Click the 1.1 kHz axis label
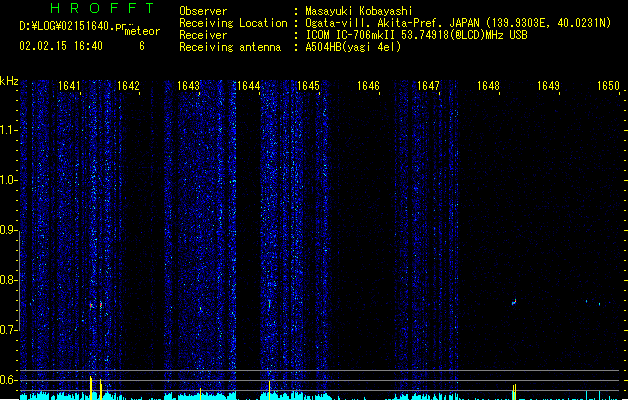Screen dimensions: 629x400 (8, 130)
